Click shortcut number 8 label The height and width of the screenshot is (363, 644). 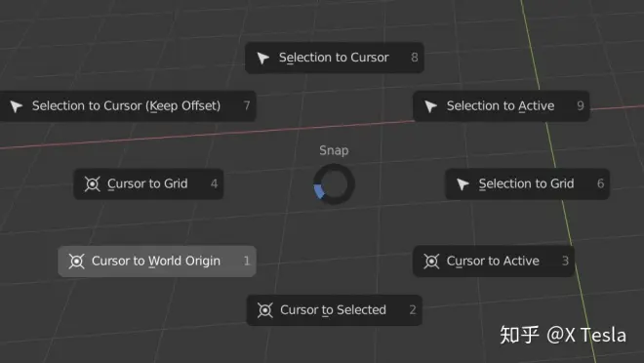point(415,58)
